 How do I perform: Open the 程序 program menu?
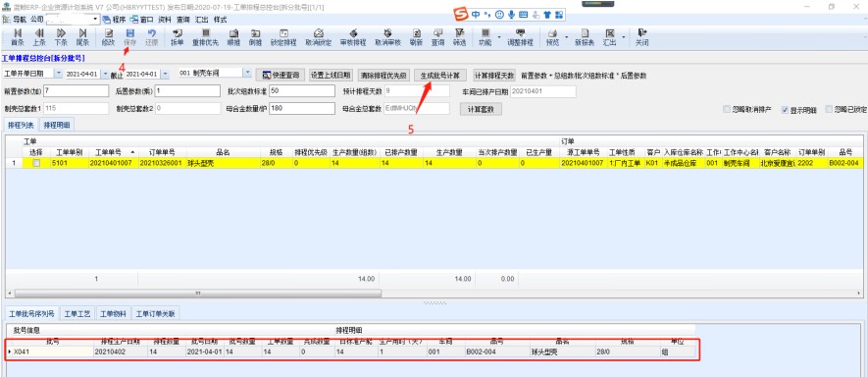pyautogui.click(x=114, y=20)
